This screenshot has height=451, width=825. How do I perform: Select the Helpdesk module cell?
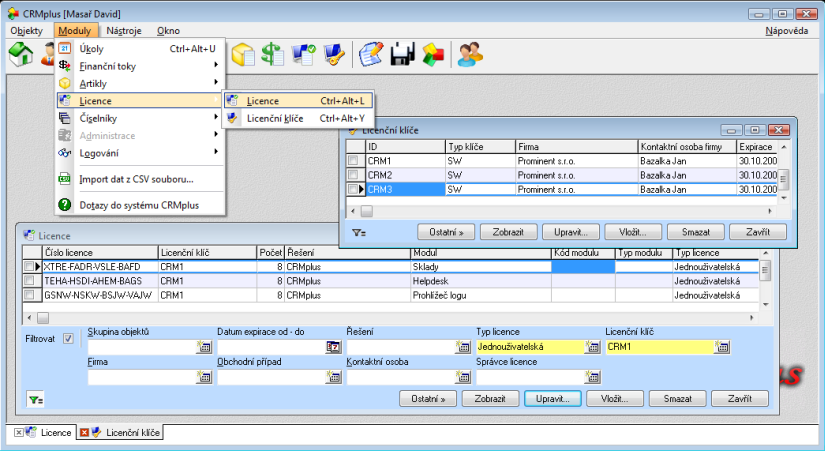[x=480, y=281]
